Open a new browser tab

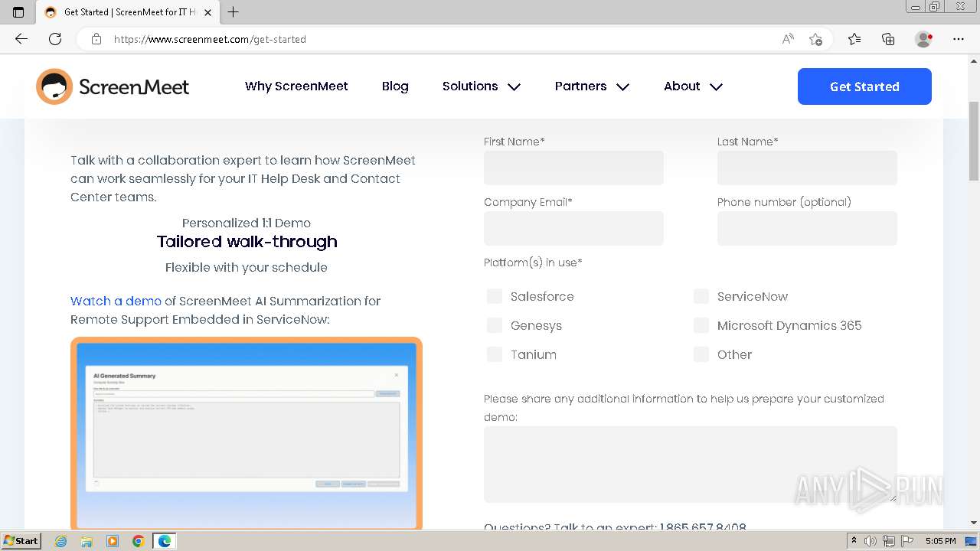(x=234, y=12)
